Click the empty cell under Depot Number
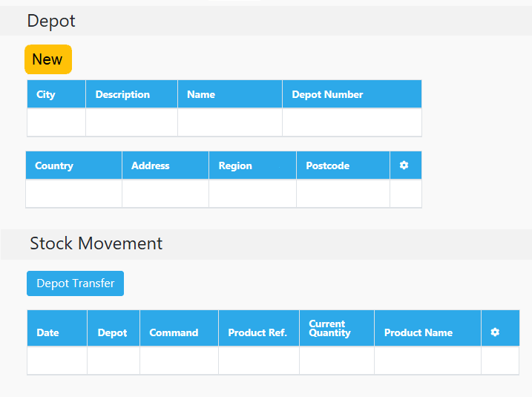The image size is (532, 397). [x=352, y=122]
